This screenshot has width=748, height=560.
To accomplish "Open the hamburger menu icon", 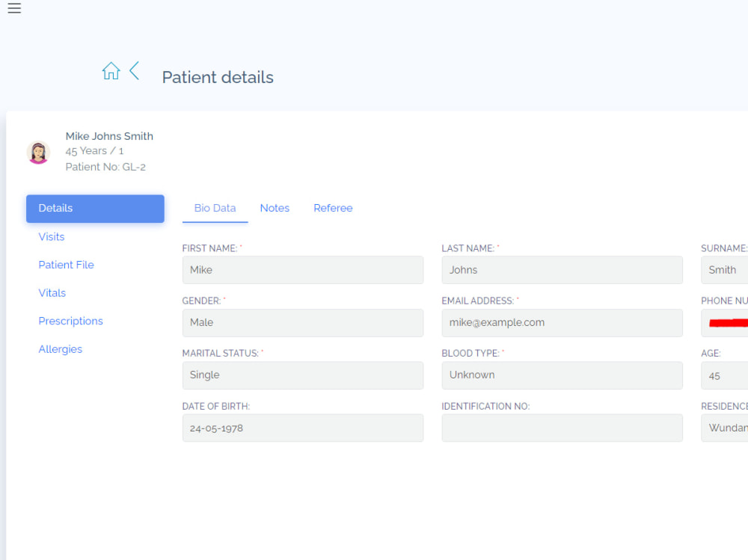I will [14, 8].
